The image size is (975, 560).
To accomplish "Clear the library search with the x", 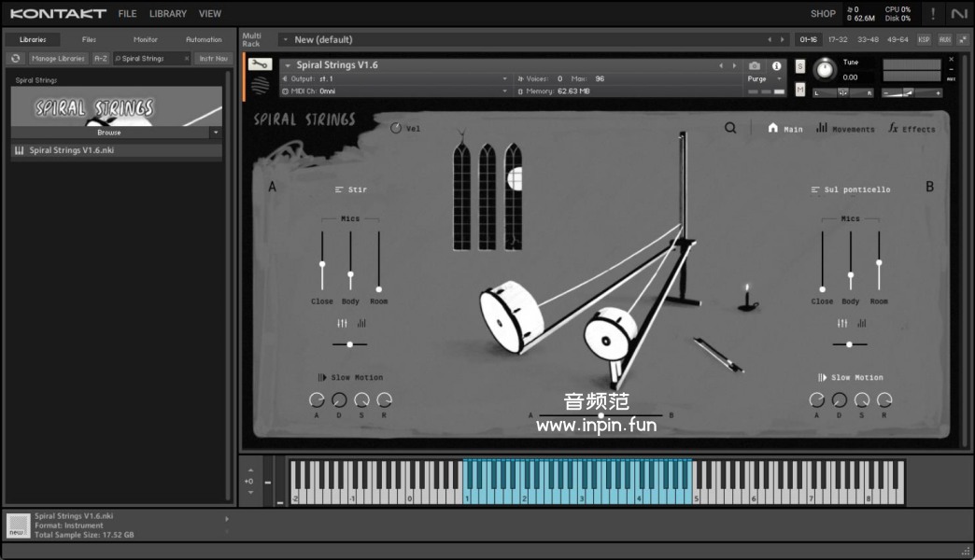I will point(187,59).
